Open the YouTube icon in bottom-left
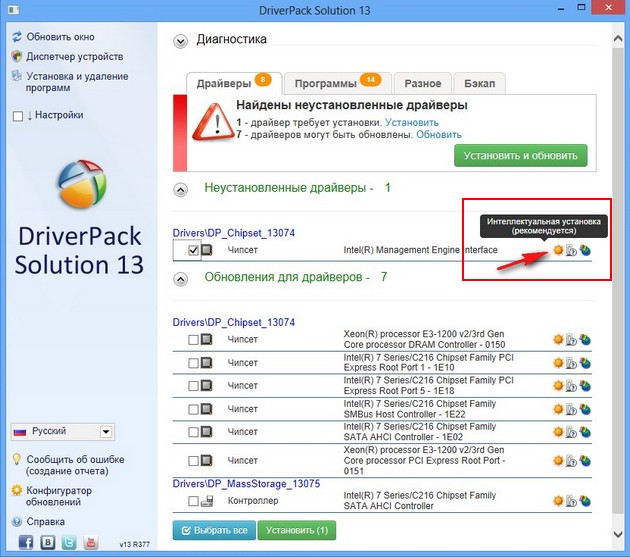 click(91, 541)
